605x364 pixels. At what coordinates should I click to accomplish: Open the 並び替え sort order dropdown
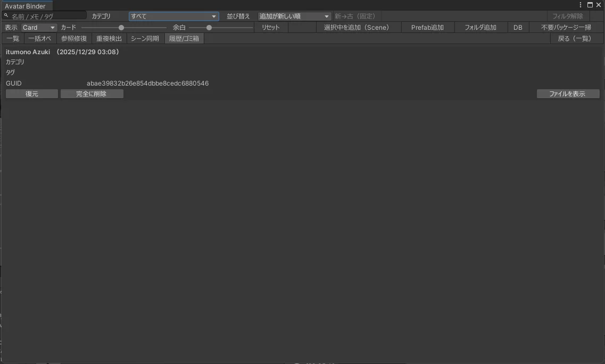pyautogui.click(x=294, y=16)
